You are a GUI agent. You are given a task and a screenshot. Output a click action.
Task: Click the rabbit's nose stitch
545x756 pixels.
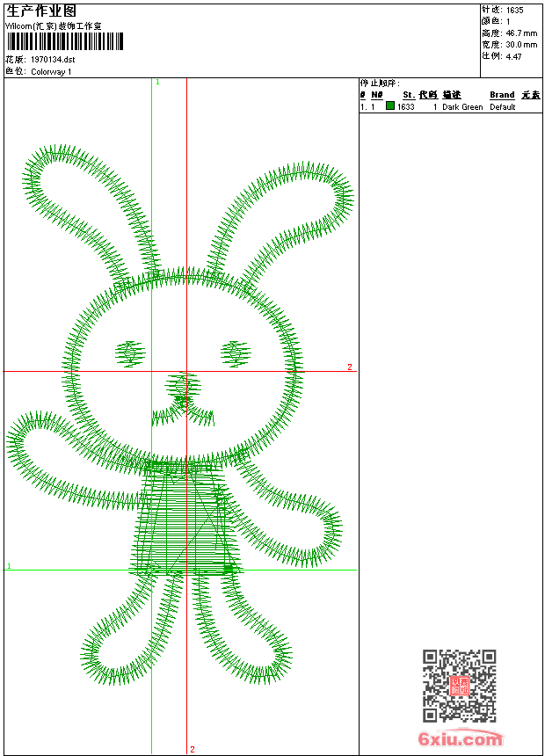(x=183, y=385)
